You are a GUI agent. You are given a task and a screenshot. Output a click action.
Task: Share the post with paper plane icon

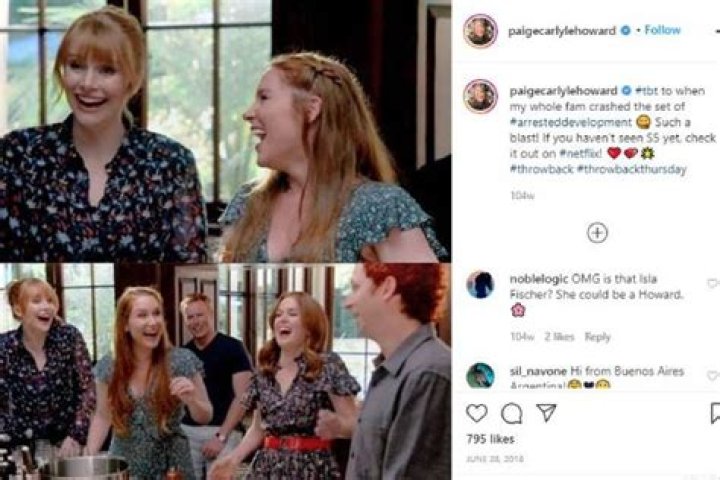coord(546,412)
